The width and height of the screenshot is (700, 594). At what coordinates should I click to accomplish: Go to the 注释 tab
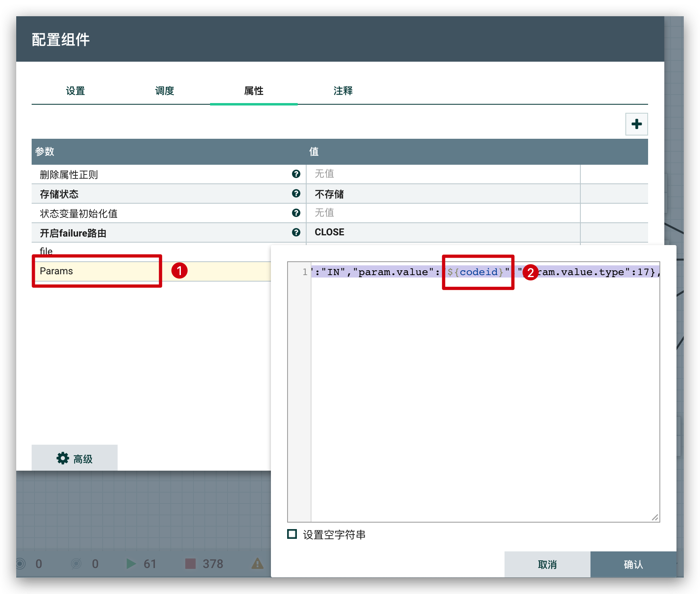pyautogui.click(x=343, y=91)
